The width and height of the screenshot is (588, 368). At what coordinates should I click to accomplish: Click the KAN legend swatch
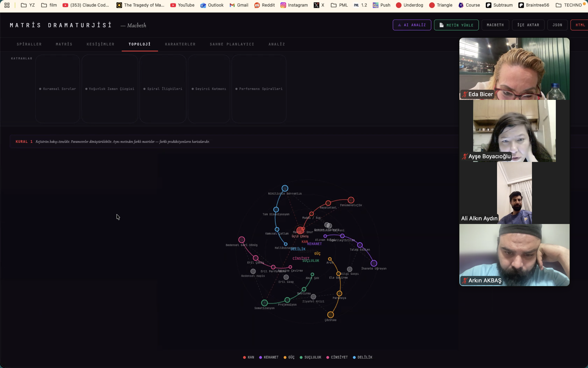244,357
